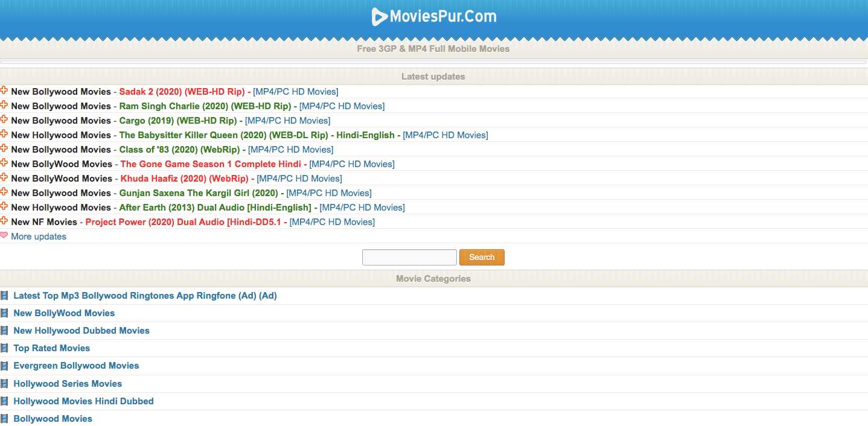The image size is (868, 426).
Task: Click plus icon beside Sadak 2 (2020)
Action: coord(4,91)
